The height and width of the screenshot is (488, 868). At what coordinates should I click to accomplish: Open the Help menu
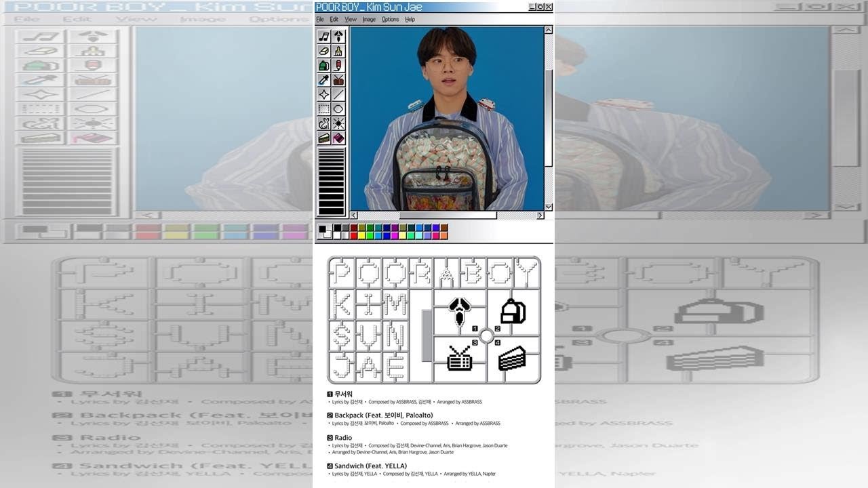(x=410, y=20)
